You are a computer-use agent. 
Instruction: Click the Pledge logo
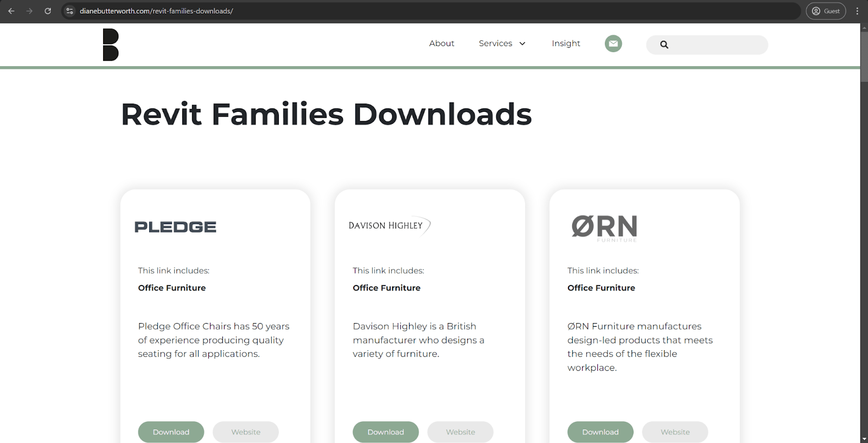[175, 227]
